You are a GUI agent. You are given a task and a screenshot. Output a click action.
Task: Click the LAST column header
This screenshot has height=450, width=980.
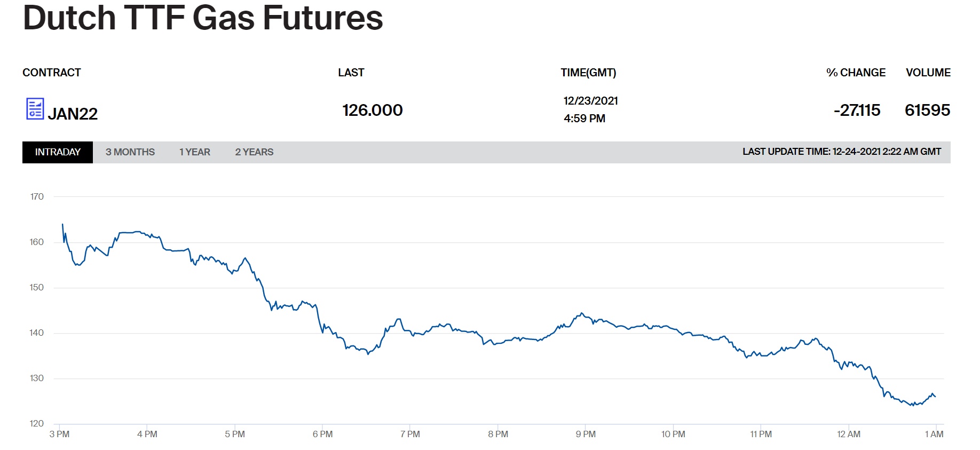point(351,73)
